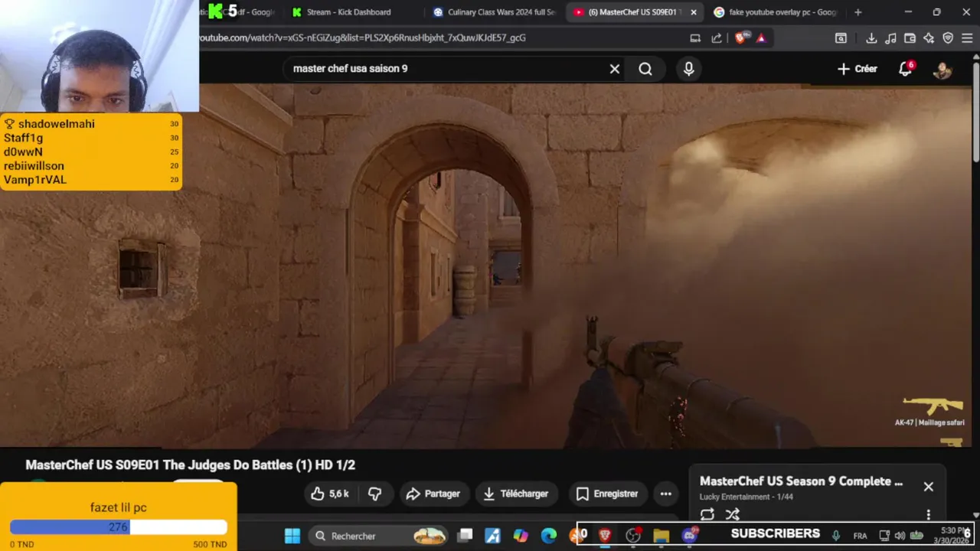Image resolution: width=980 pixels, height=551 pixels.
Task: Like the video with thumbs-up 5,6 k
Action: [330, 494]
